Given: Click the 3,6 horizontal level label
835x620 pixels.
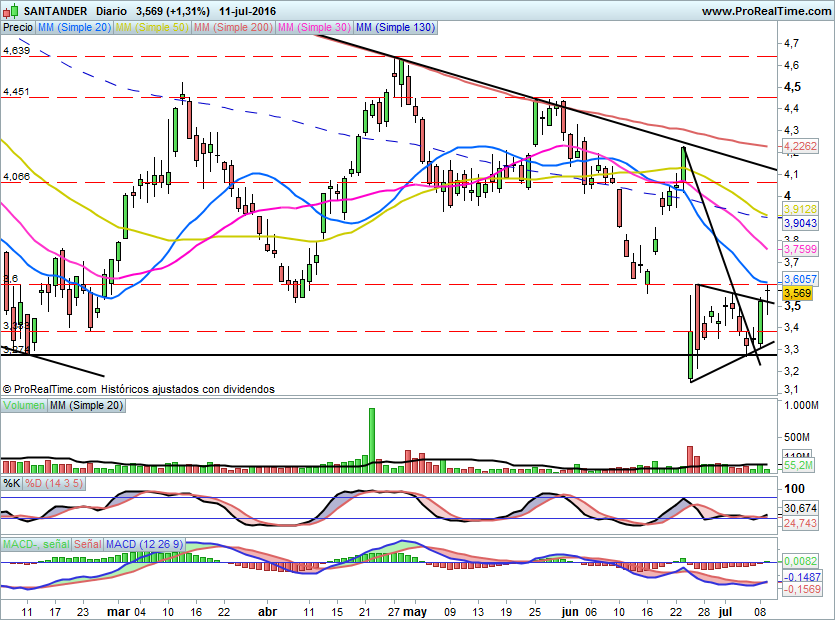Looking at the screenshot, I should pyautogui.click(x=11, y=279).
